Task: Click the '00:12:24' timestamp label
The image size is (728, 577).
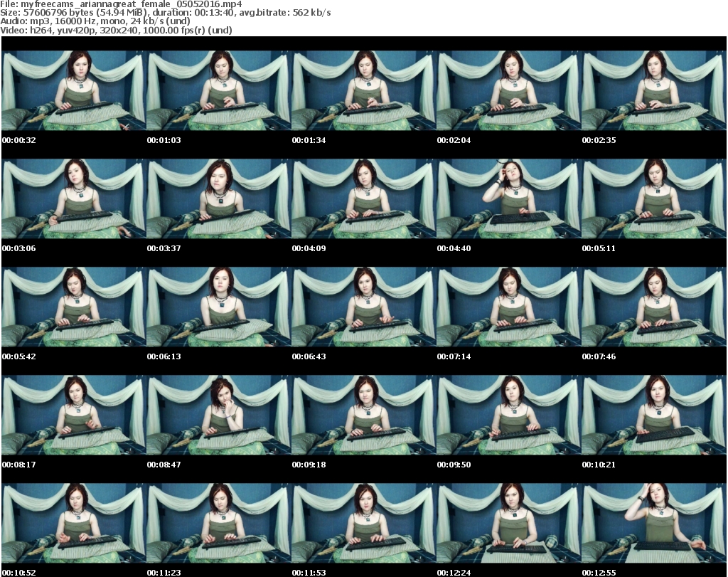Action: [454, 573]
